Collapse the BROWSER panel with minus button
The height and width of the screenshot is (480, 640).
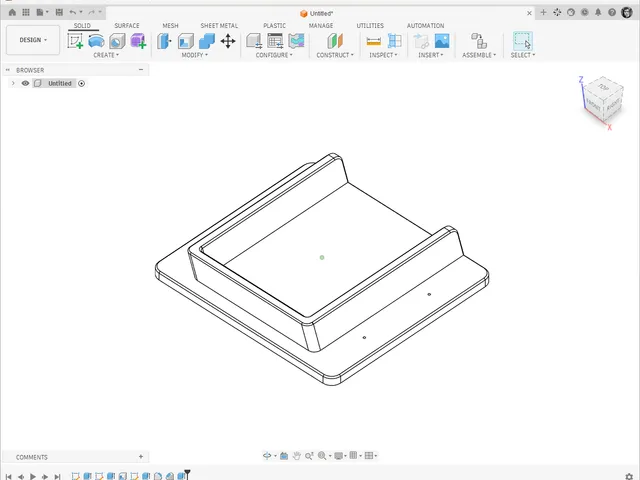click(141, 70)
